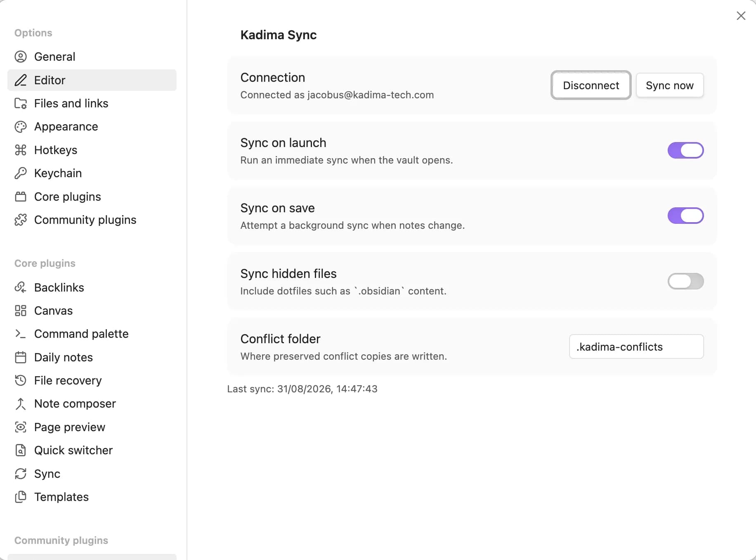Close the settings dialog with X

(741, 16)
